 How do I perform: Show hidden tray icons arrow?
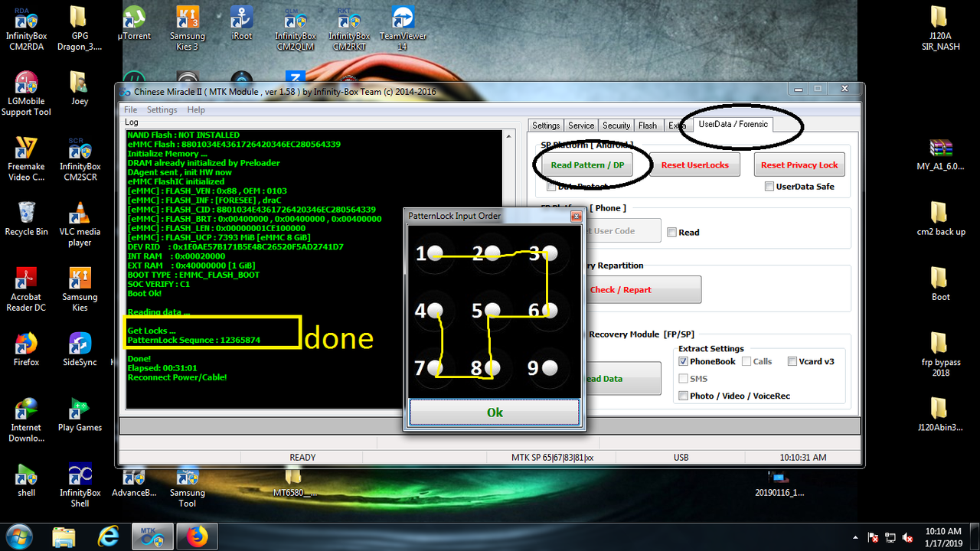click(856, 536)
